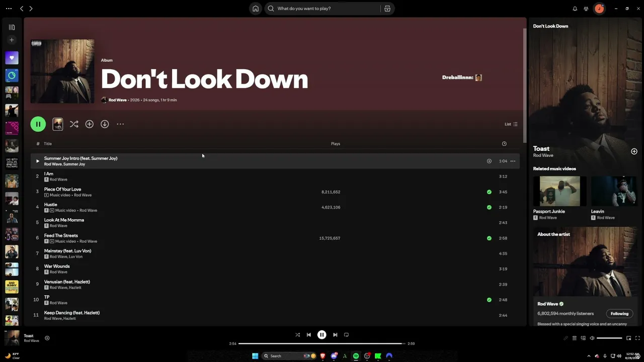Open the List view options dropdown
Screen dimensions: 644x362
(511, 124)
